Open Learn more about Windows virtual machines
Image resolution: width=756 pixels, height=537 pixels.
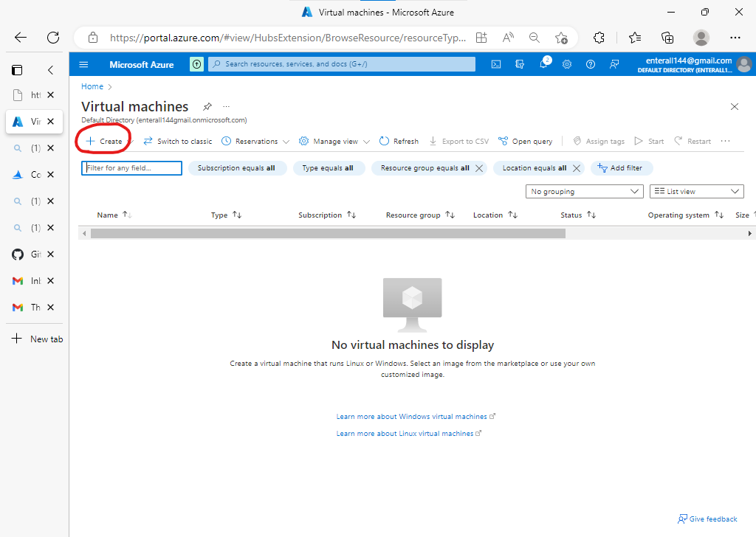(x=412, y=416)
